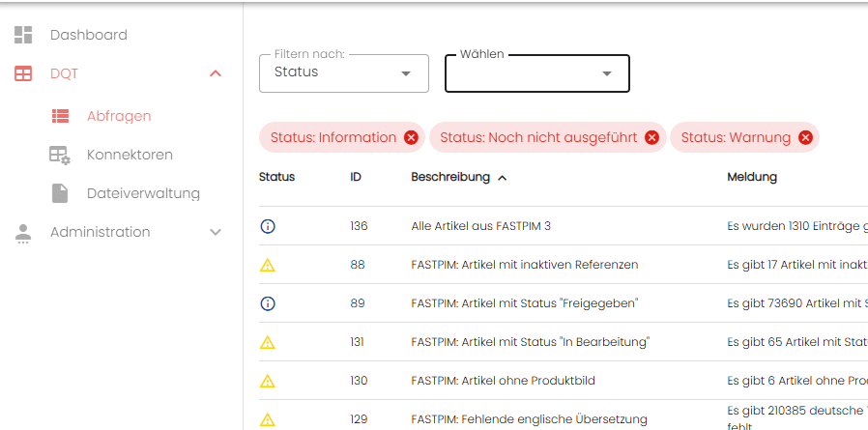This screenshot has height=430, width=868.
Task: Collapse the DQT menu chevron
Action: (216, 73)
